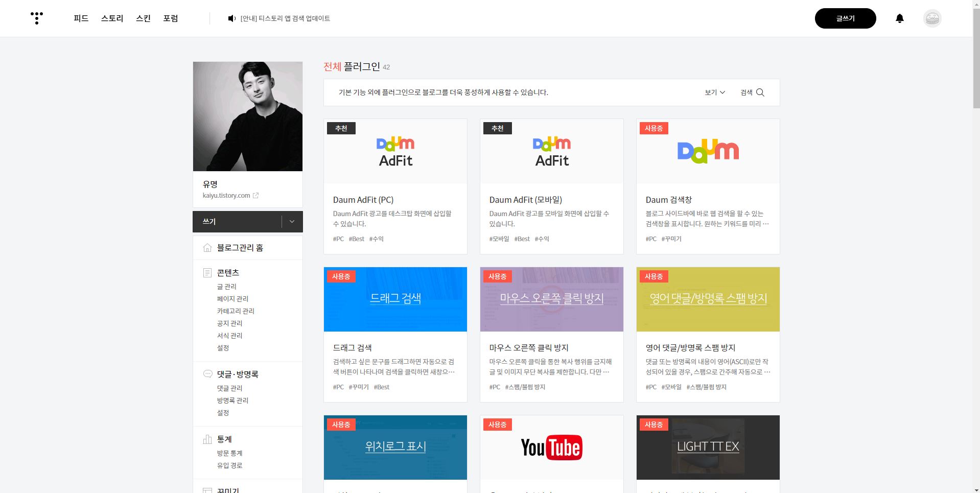Click #Best tag on 드래그 검색 card
The height and width of the screenshot is (493, 980).
(x=382, y=387)
